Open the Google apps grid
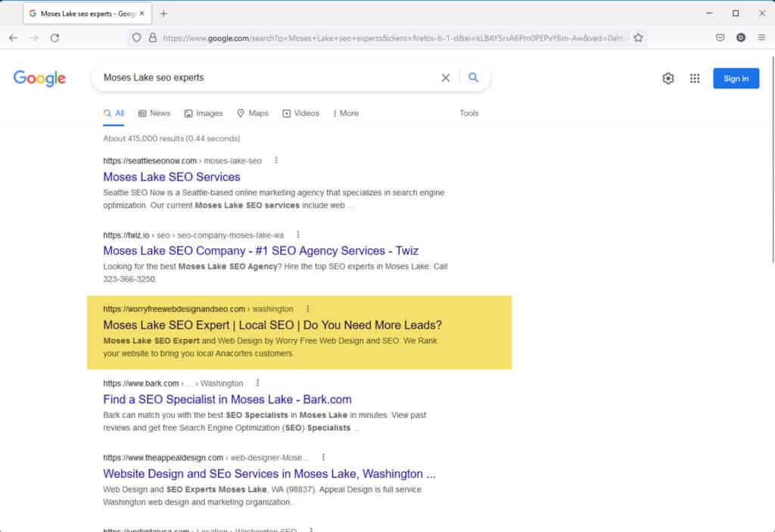 point(695,79)
